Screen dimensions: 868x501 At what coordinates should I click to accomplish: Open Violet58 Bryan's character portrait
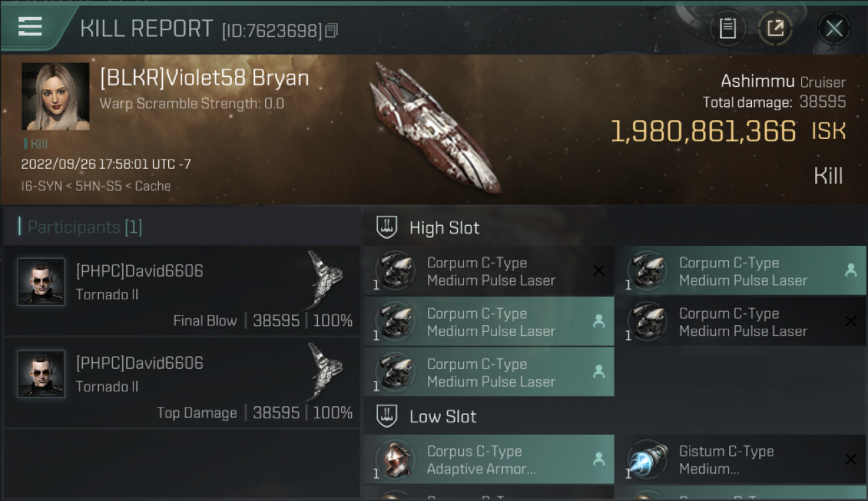tap(55, 96)
